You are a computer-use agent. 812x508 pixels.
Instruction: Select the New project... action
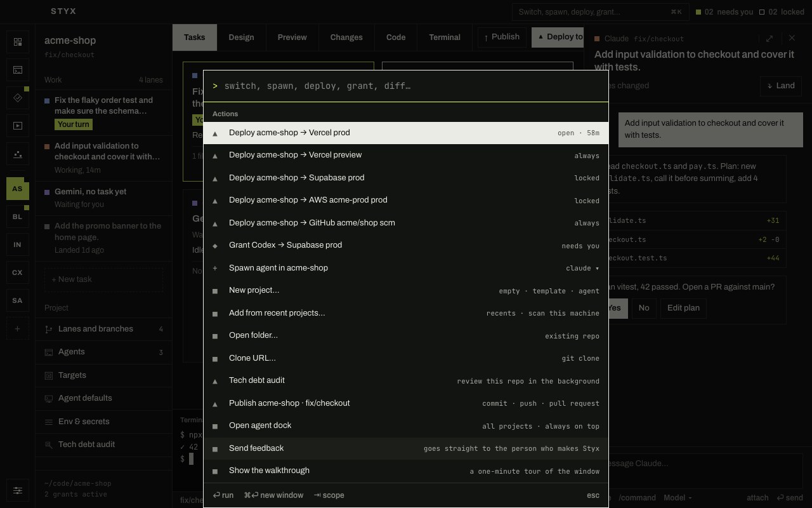pos(406,290)
